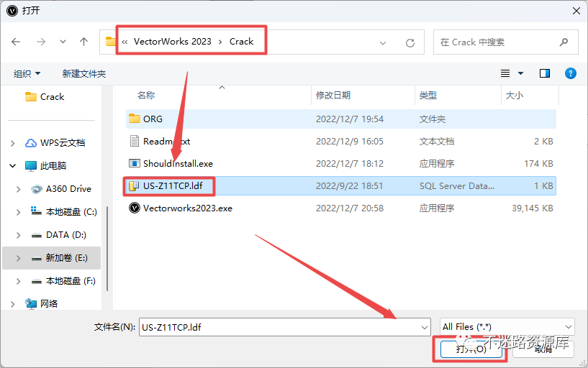Click the search magnifier icon

click(564, 42)
